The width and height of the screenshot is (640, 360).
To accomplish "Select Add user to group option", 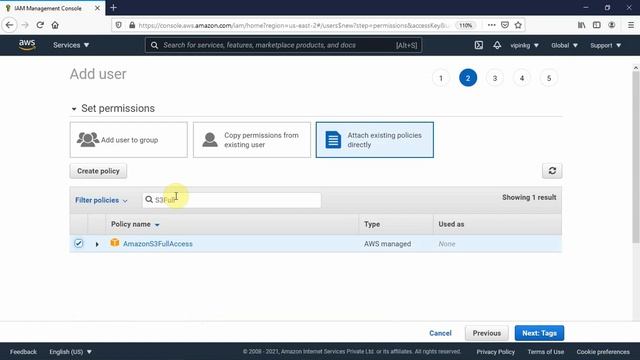I will point(129,140).
